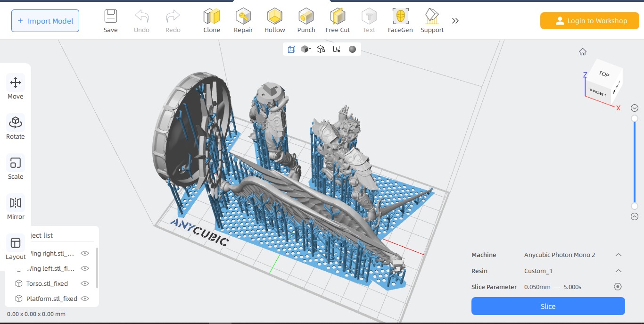Launch the FaceGen tool
The height and width of the screenshot is (324, 644).
pos(400,21)
